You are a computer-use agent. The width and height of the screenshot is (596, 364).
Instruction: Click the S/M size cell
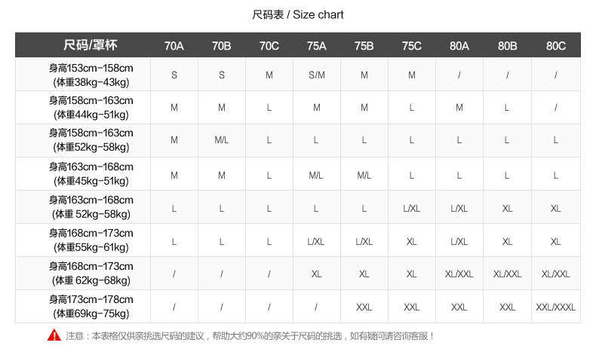click(317, 75)
